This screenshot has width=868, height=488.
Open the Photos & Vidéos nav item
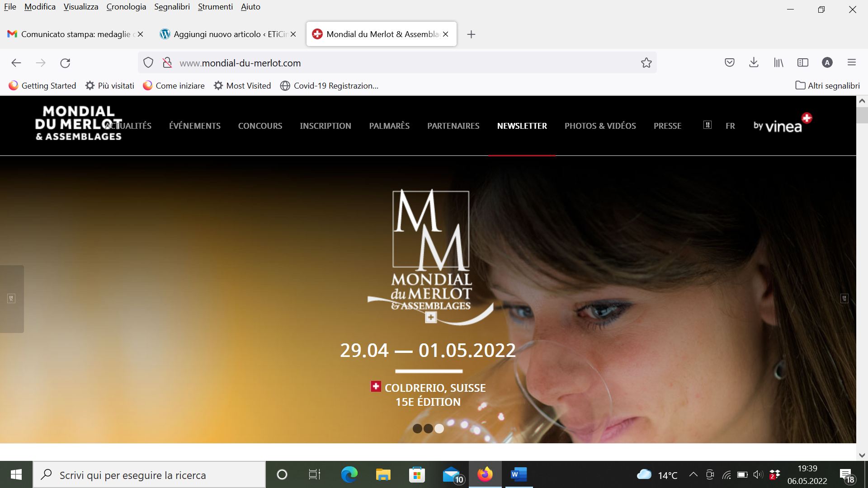pyautogui.click(x=600, y=126)
